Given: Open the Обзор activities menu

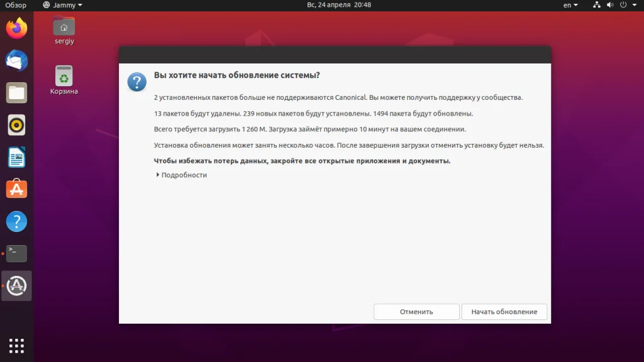Looking at the screenshot, I should coord(14,5).
